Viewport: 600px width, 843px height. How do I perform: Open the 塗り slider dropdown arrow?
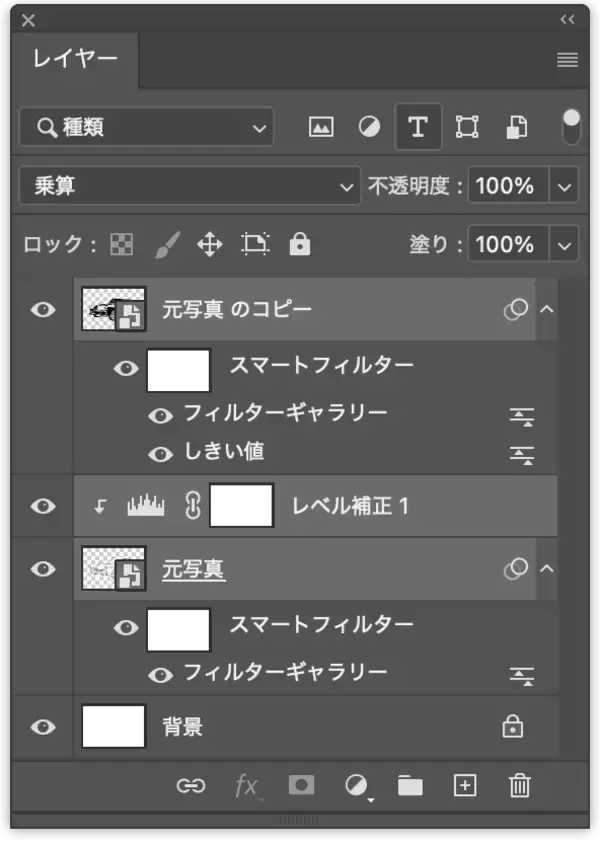point(564,245)
